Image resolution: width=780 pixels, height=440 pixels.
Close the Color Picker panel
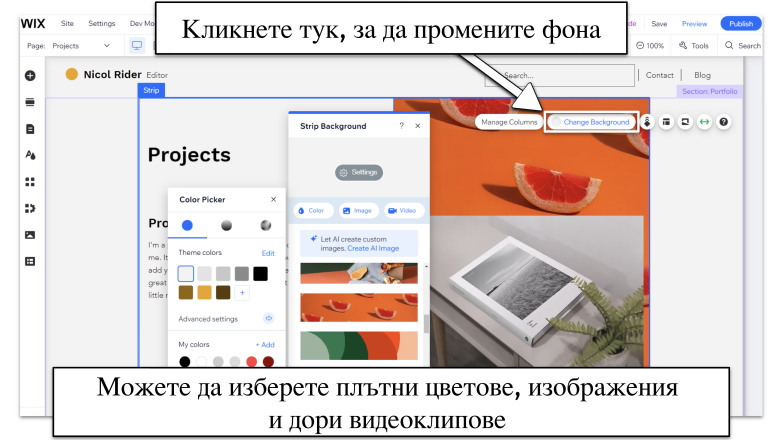[274, 199]
